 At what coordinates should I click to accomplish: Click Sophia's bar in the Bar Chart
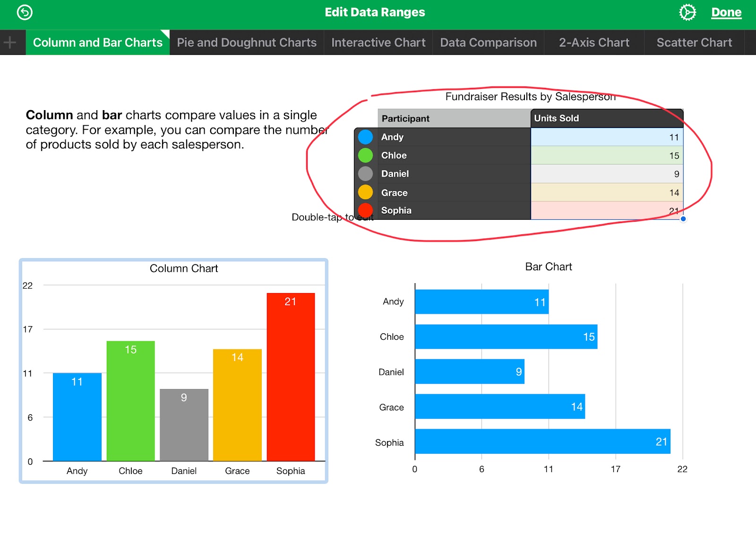coord(543,441)
